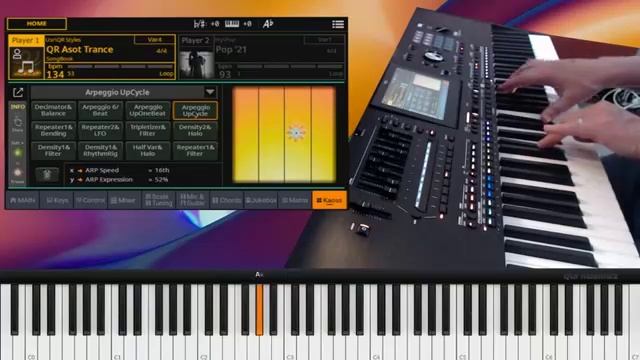This screenshot has width=640, height=360.
Task: Switch to the Chords tab
Action: click(x=227, y=200)
